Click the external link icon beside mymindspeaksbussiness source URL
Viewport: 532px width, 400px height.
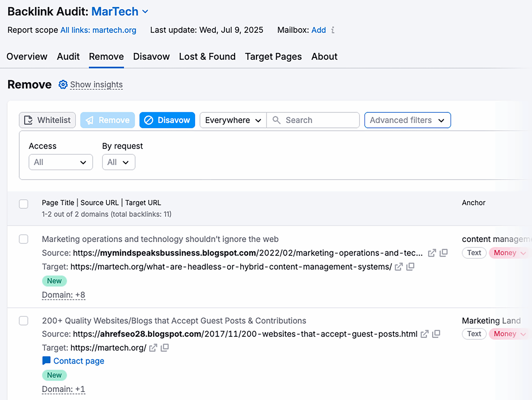(x=432, y=253)
